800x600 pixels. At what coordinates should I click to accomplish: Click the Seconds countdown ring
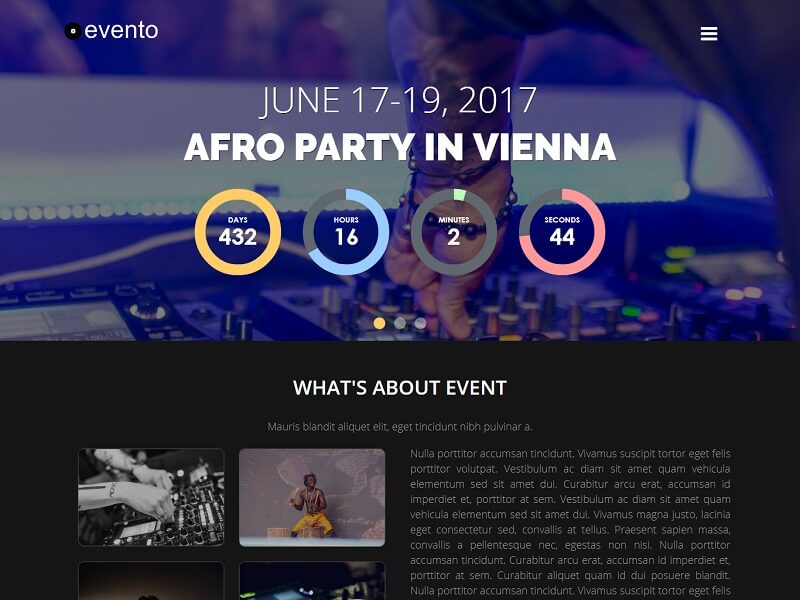coord(562,232)
